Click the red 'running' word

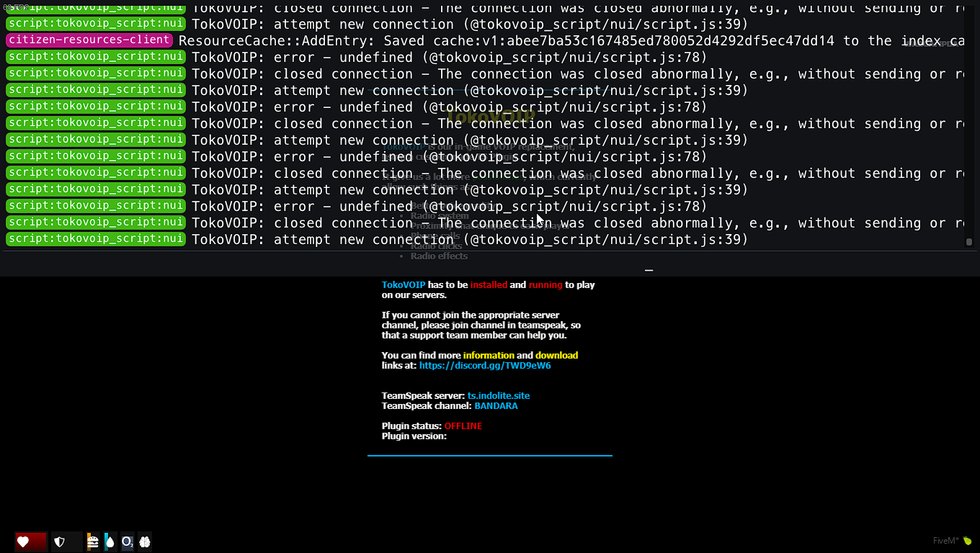click(x=545, y=285)
